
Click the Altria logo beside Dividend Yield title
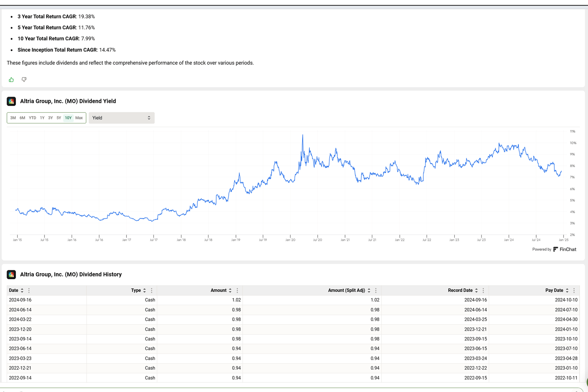tap(11, 101)
